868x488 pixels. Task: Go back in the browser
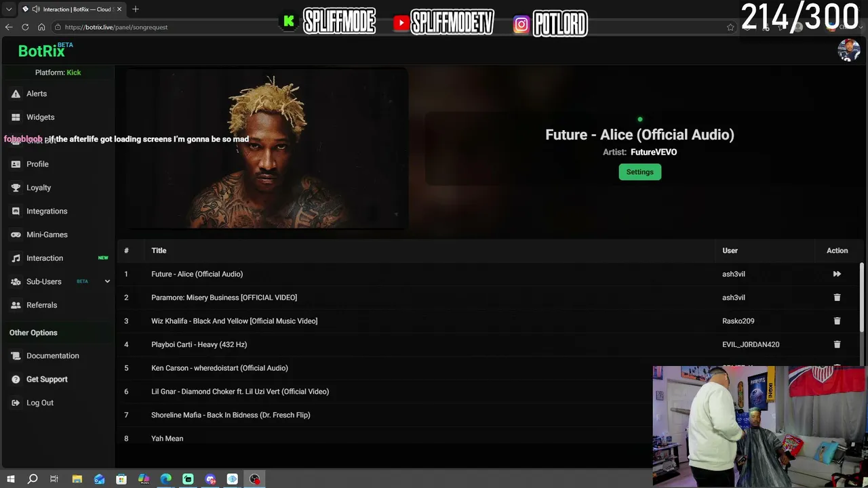point(9,27)
